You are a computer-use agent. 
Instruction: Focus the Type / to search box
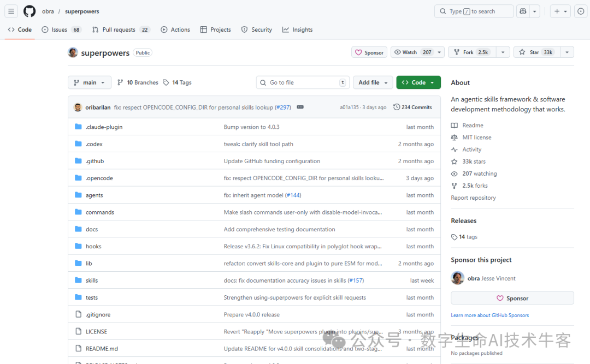click(x=474, y=11)
